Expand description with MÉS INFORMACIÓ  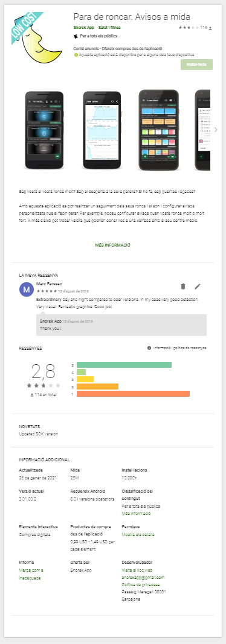(113, 245)
